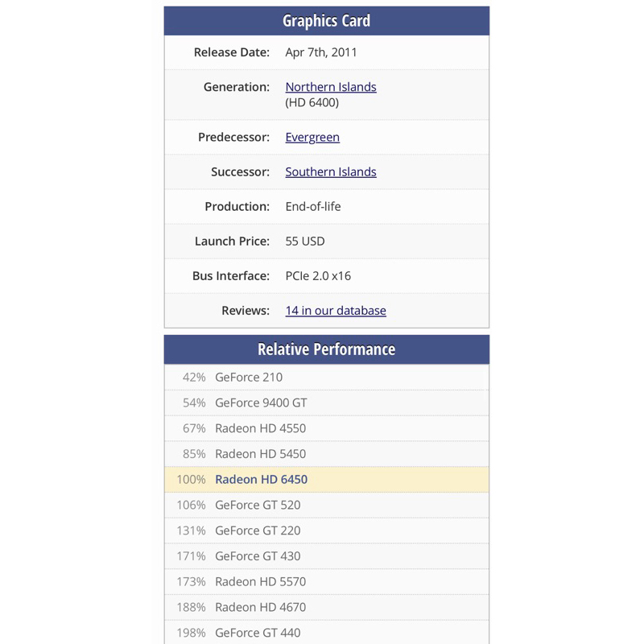Viewport: 644px width, 644px height.
Task: Select the Radeon HD 5570 row
Action: click(260, 582)
